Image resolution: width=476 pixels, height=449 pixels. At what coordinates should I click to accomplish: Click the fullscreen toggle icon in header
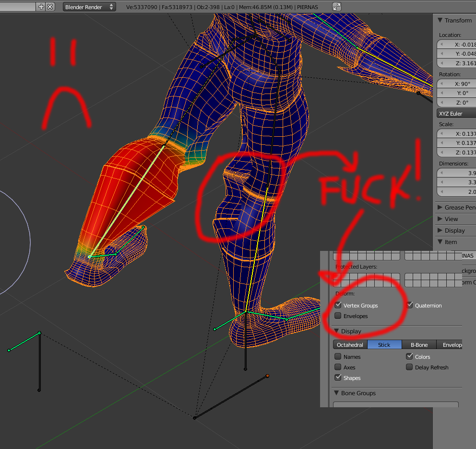337,7
